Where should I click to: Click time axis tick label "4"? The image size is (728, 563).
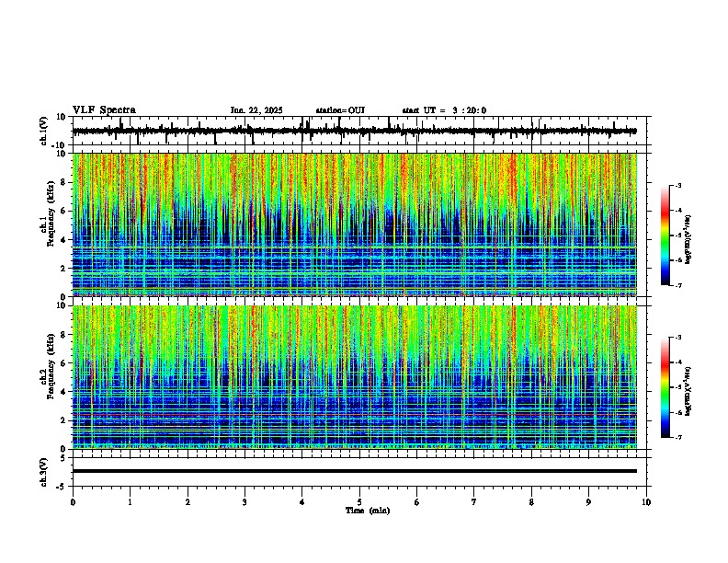coord(302,502)
